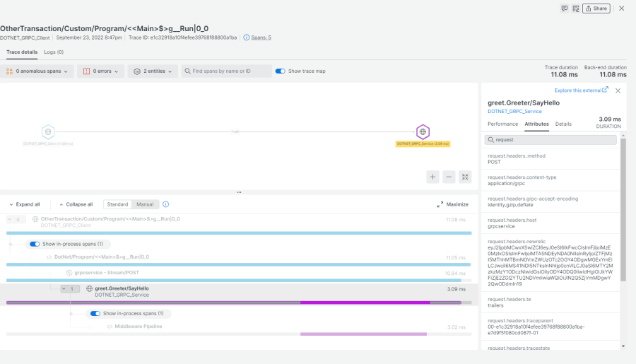Click the info icon next to Manual
Image resolution: width=636 pixels, height=364 pixels.
tap(165, 204)
